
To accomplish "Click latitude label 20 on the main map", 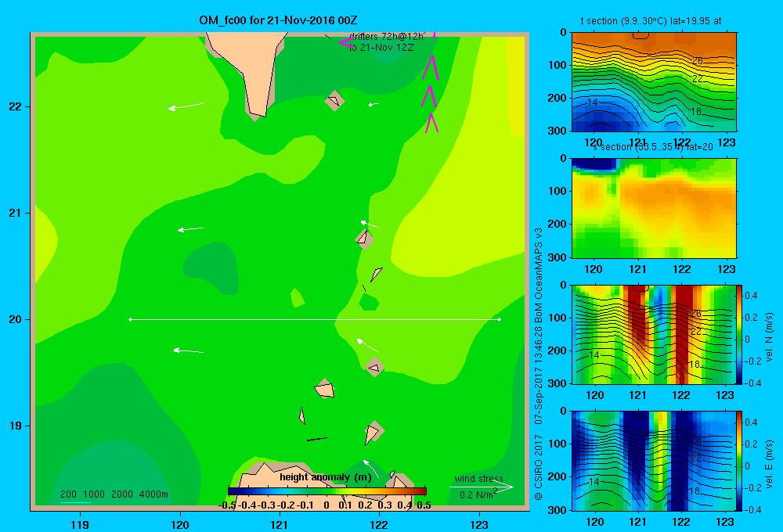I will (15, 319).
